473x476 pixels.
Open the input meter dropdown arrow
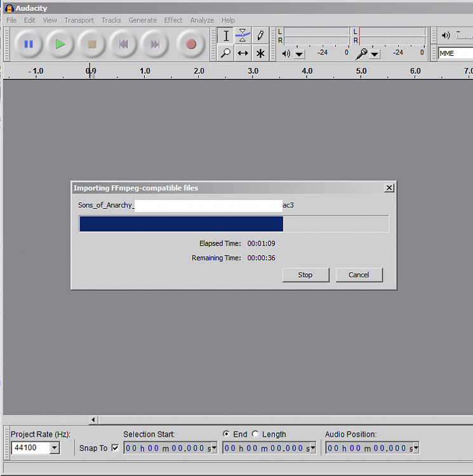pyautogui.click(x=375, y=55)
